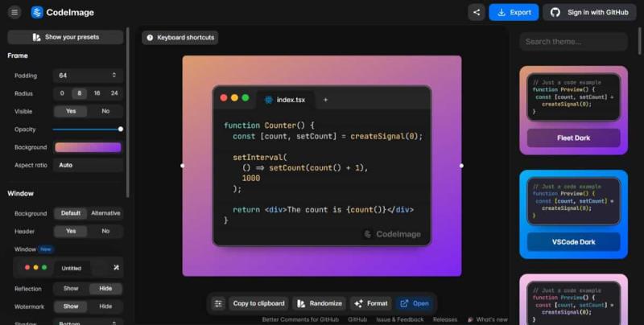Set frame Visible to No
The width and height of the screenshot is (644, 325).
tap(105, 111)
